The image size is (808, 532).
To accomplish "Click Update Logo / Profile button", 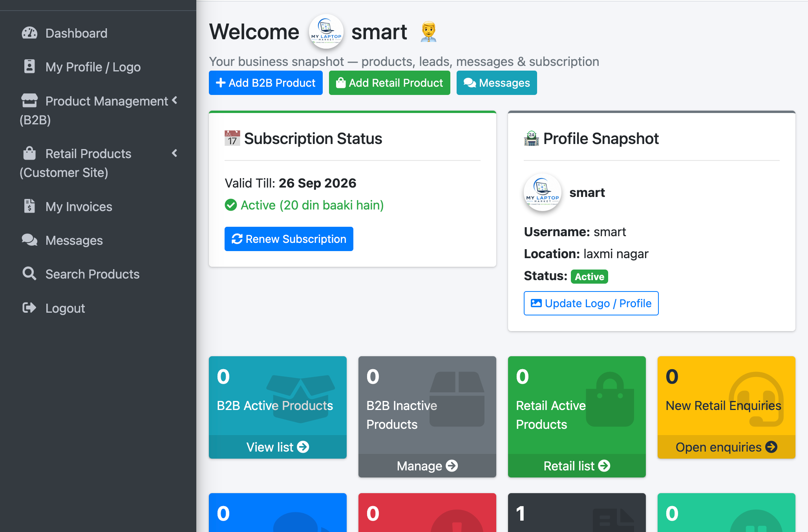I will tap(591, 303).
